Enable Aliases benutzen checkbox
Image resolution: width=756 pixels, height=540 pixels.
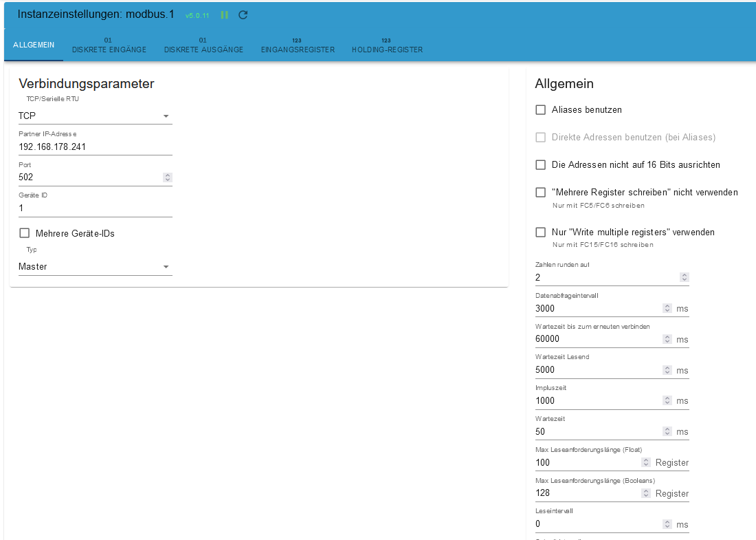(541, 110)
